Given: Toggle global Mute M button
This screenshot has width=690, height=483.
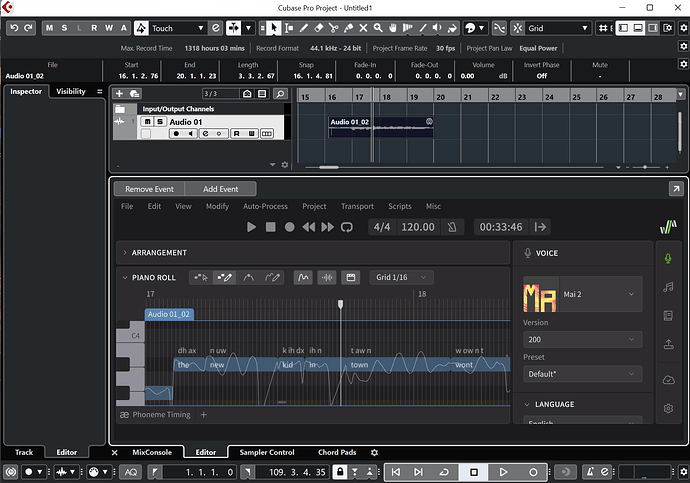Looking at the screenshot, I should tap(49, 28).
